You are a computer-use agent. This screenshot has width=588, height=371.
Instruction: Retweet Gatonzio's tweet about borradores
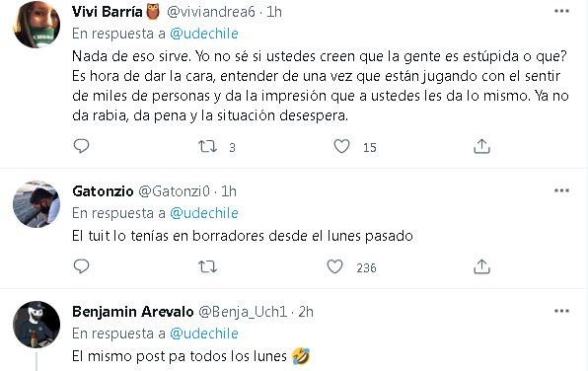tap(207, 266)
